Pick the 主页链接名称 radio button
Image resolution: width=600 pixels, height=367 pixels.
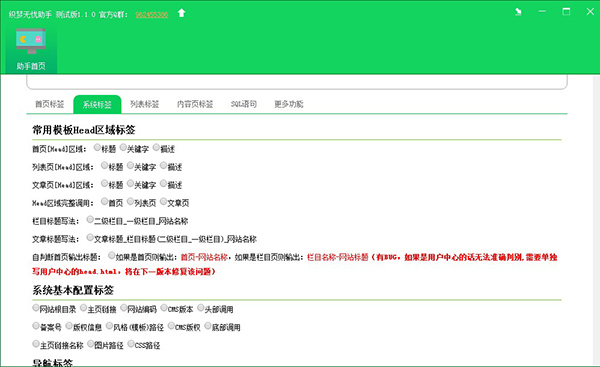pos(36,344)
